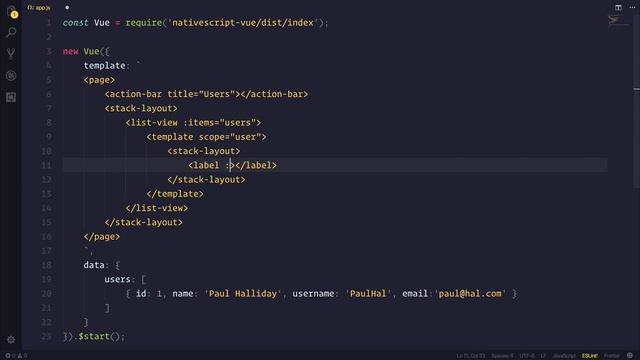The height and width of the screenshot is (360, 640).
Task: Click the LF end-of-line selector
Action: 543,356
